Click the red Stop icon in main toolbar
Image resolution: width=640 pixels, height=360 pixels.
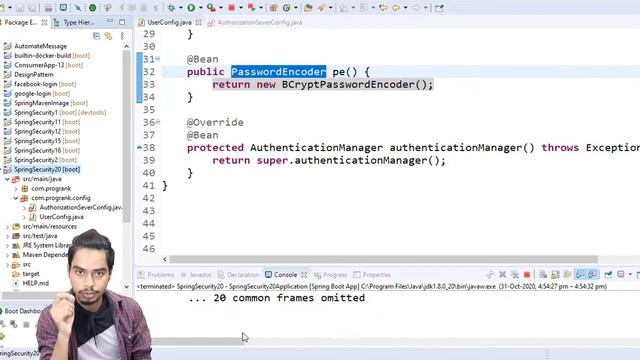click(x=231, y=8)
